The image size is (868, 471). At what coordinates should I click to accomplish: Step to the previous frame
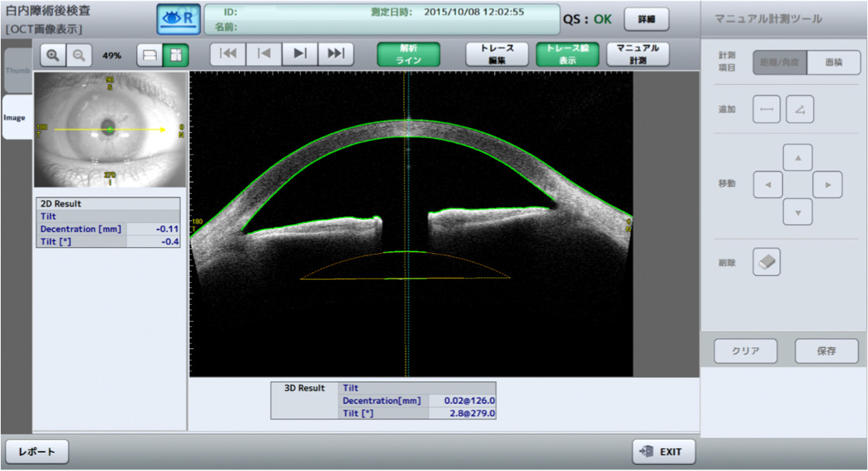coord(264,54)
